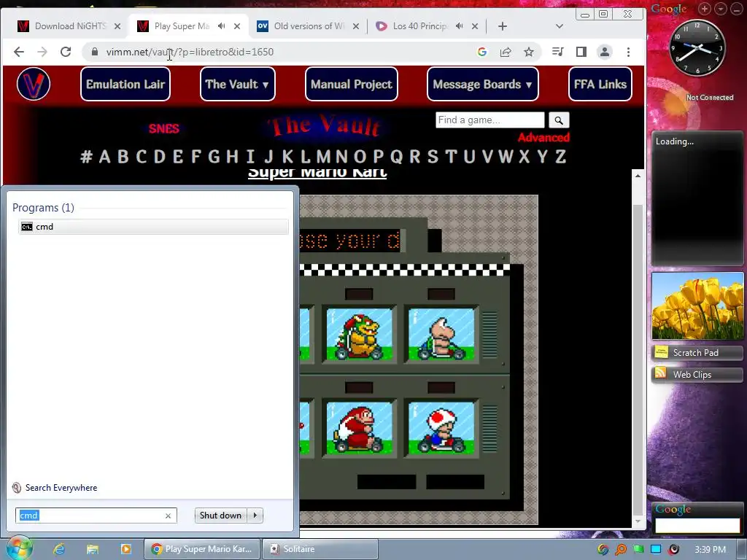Open the Scratch Pad sidebar gadget
This screenshot has width=747, height=560.
(697, 353)
